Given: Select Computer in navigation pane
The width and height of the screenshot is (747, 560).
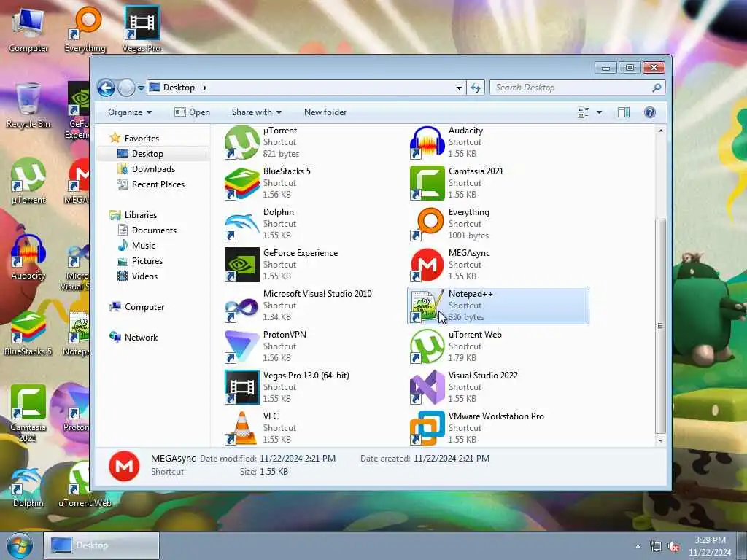Looking at the screenshot, I should [x=144, y=307].
